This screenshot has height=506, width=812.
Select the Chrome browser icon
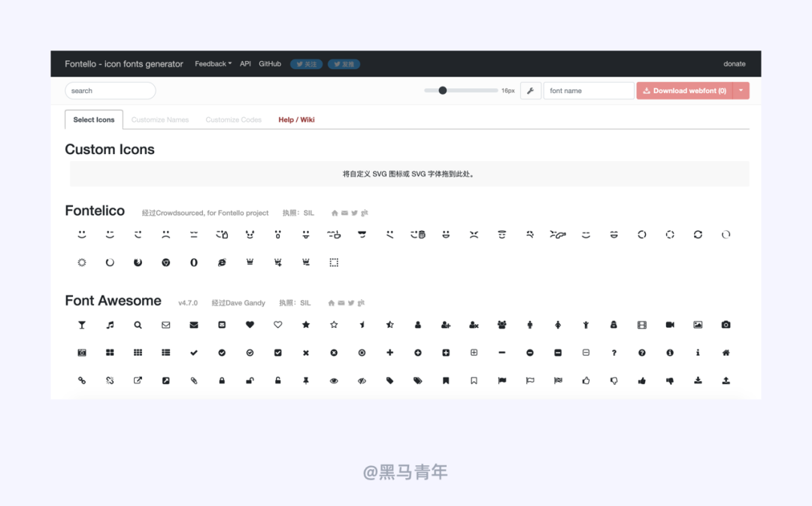pyautogui.click(x=165, y=262)
